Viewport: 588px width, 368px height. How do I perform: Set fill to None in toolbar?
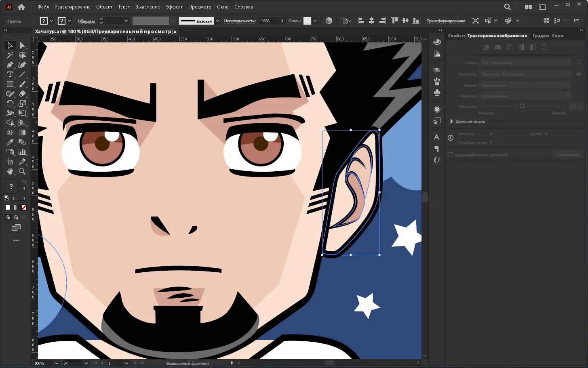coord(24,207)
